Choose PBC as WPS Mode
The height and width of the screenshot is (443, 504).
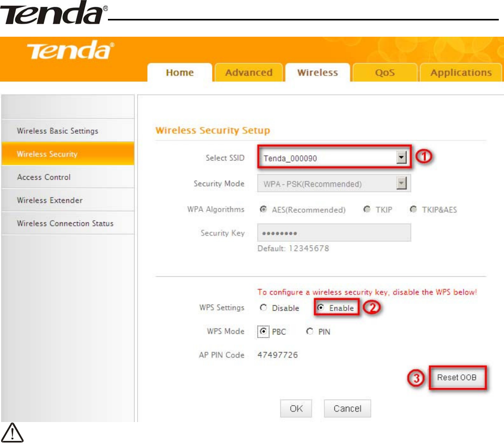click(263, 331)
